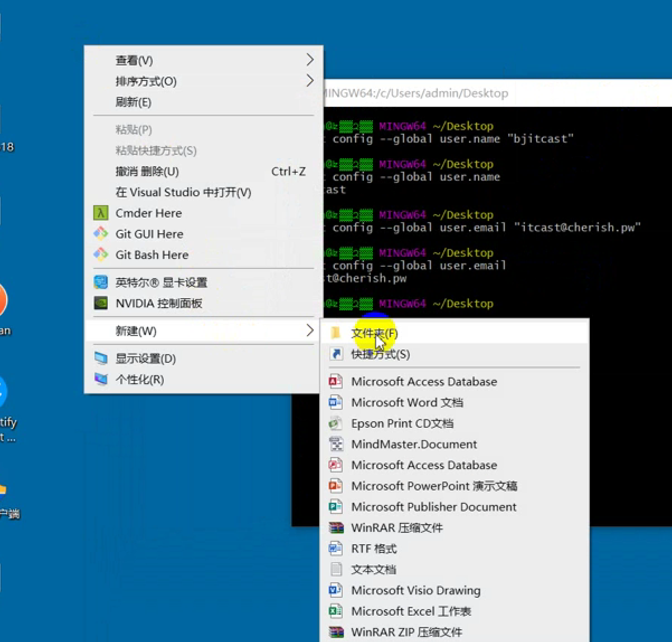Viewport: 672px width, 642px height.
Task: Click the display settings monitor icon
Action: point(101,358)
